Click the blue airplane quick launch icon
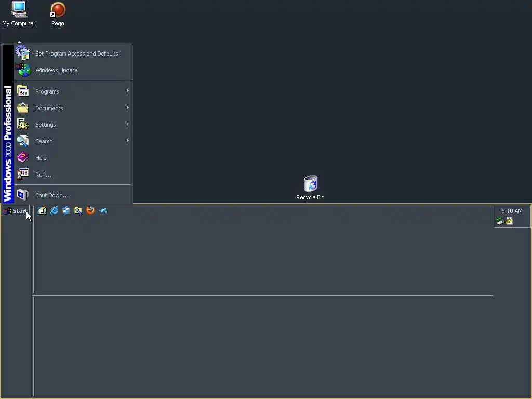Image resolution: width=532 pixels, height=399 pixels. 102,211
